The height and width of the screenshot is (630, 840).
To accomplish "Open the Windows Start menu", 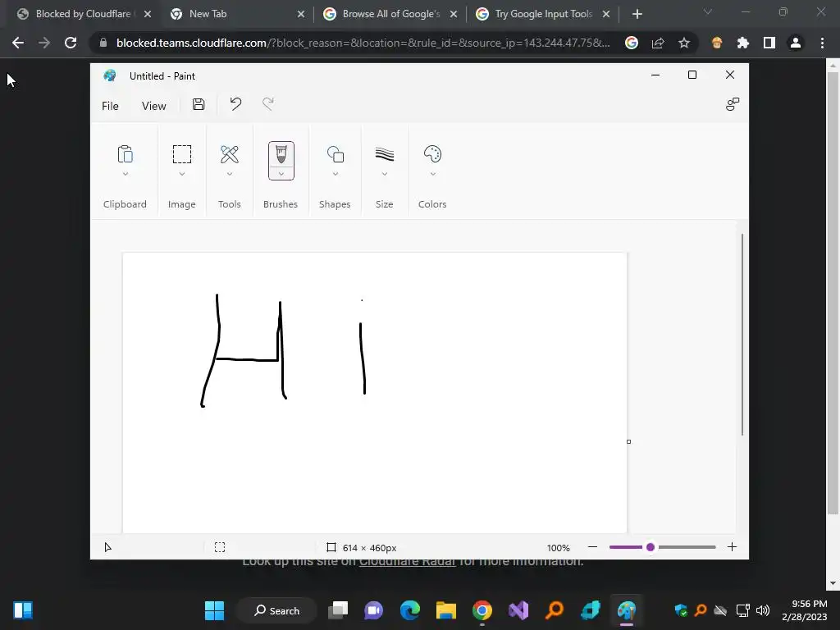I will point(214,610).
